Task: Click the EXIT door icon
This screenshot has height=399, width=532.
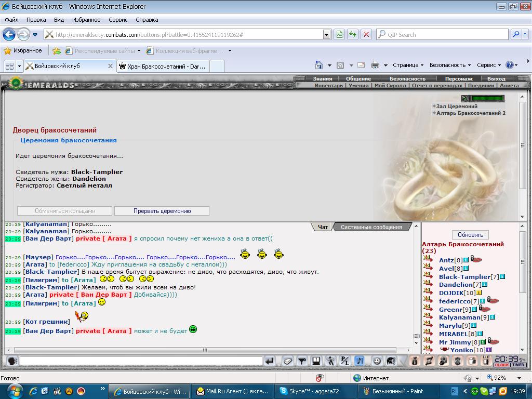Action: click(486, 361)
